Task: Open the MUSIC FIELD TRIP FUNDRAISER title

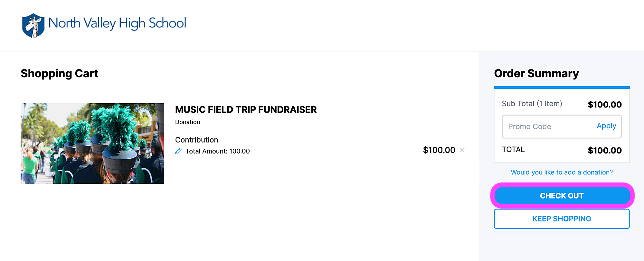Action: click(246, 110)
